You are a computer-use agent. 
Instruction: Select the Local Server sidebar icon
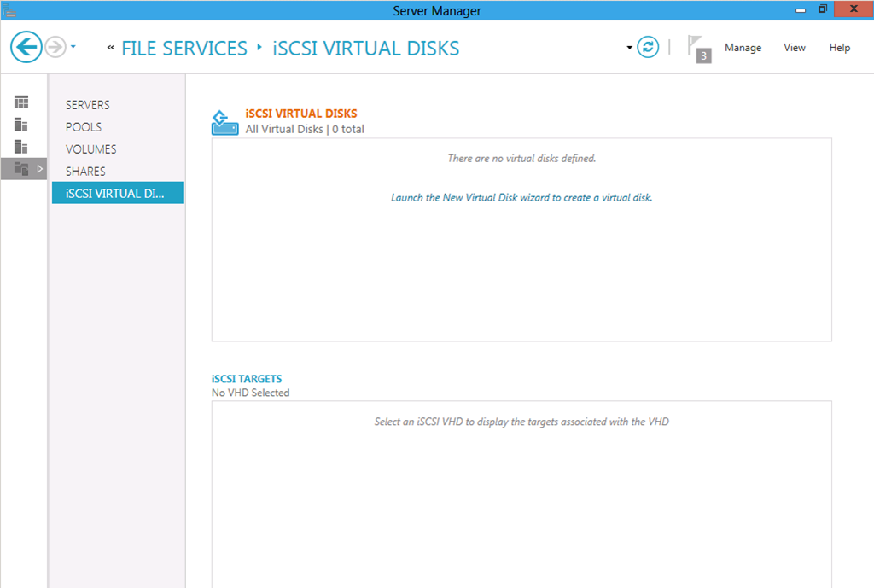21,125
